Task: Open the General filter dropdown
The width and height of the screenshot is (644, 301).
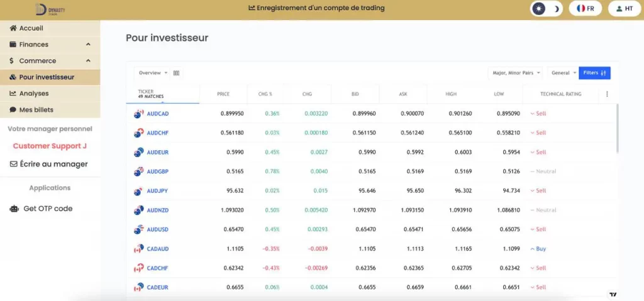Action: (x=563, y=73)
